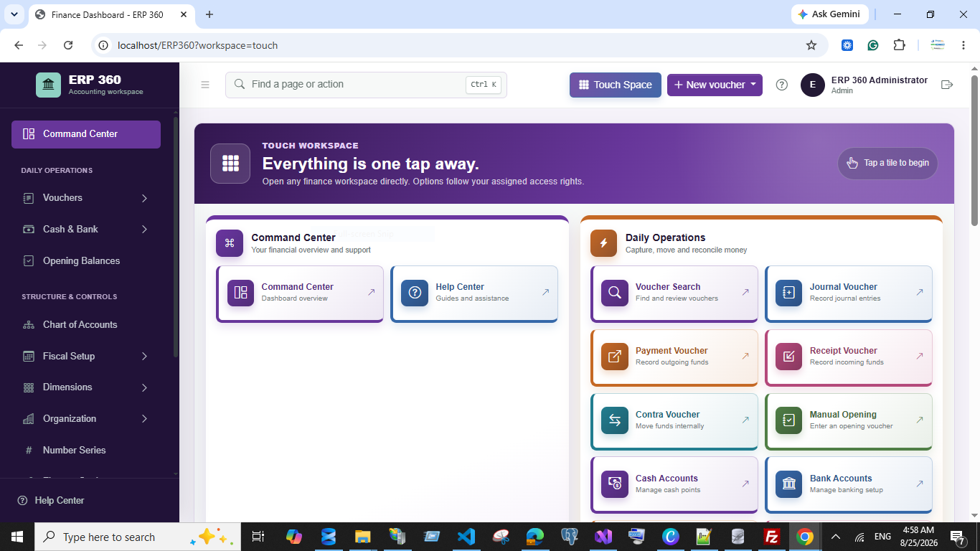The width and height of the screenshot is (980, 551).
Task: Click the Tap a tile to begin button
Action: click(887, 163)
